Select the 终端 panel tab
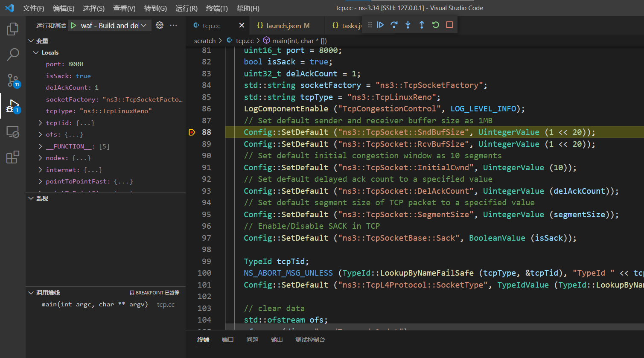644x358 pixels. (x=203, y=340)
